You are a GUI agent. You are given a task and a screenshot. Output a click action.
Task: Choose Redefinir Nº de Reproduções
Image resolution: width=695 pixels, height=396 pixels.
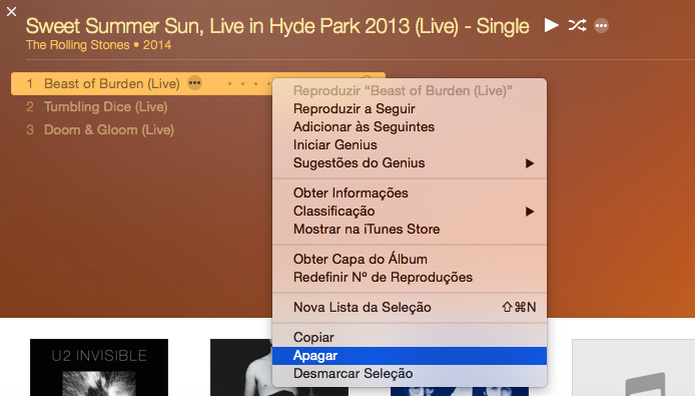(x=409, y=277)
